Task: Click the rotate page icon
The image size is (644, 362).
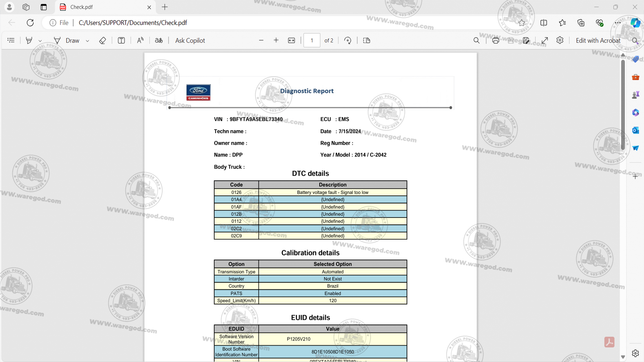Action: [348, 41]
